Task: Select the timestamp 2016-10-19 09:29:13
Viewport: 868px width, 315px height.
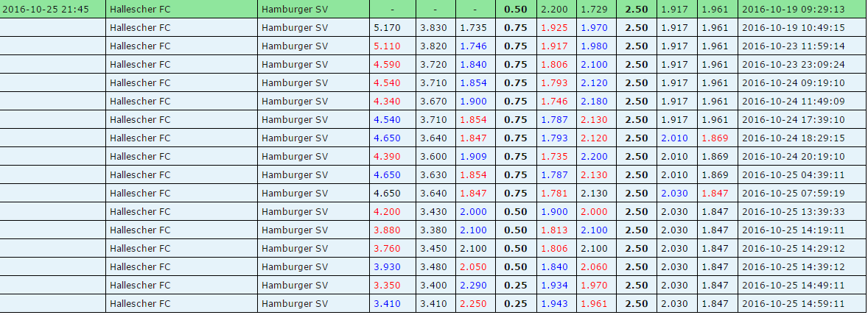Action: pos(794,10)
